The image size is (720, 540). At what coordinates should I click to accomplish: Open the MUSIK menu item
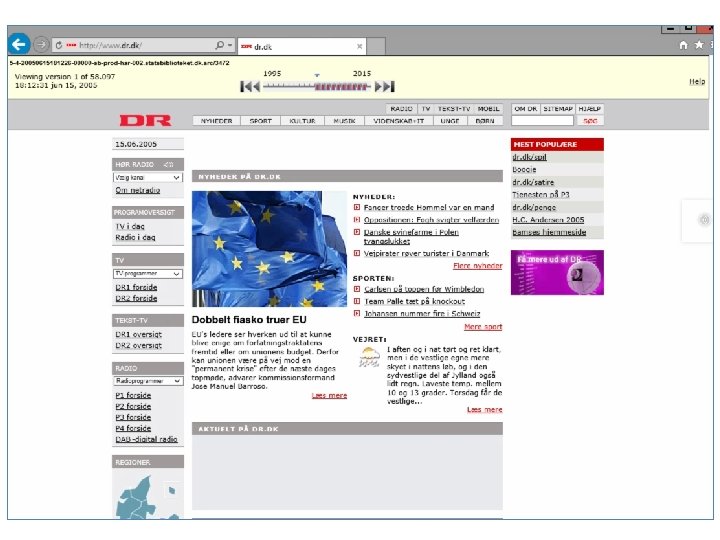344,121
